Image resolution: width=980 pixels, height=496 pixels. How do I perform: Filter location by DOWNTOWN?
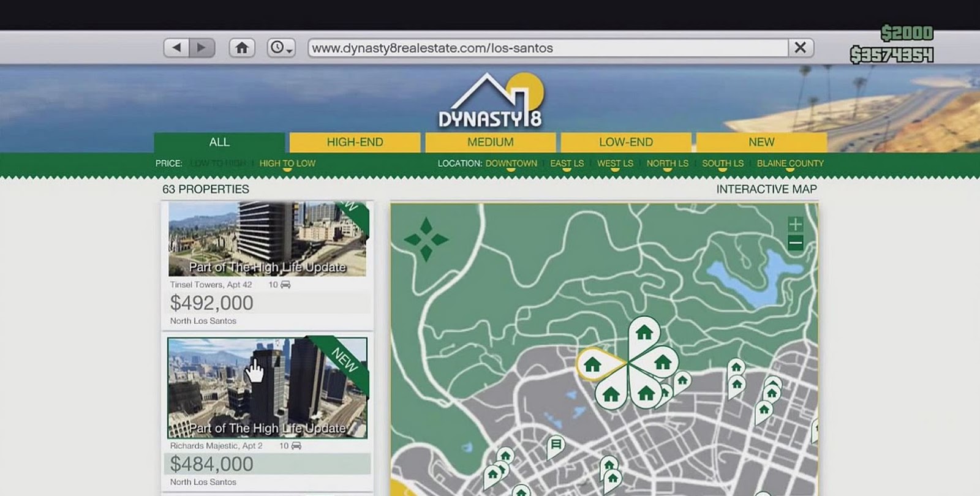click(x=511, y=163)
